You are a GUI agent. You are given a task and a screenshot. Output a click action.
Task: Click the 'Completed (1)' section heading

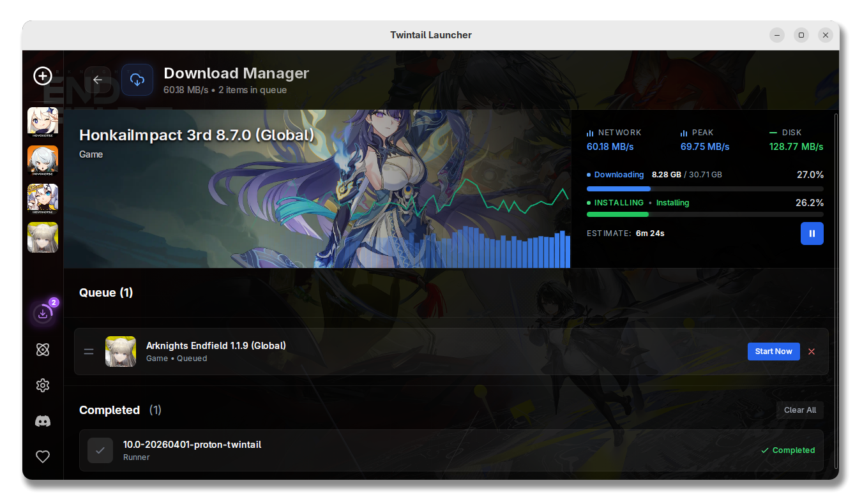(120, 410)
